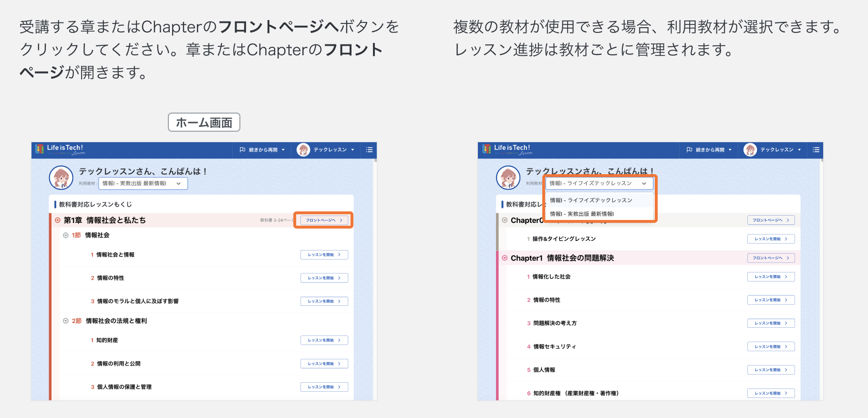
Task: Open the list menu icon in right screenshot header
Action: 816,150
